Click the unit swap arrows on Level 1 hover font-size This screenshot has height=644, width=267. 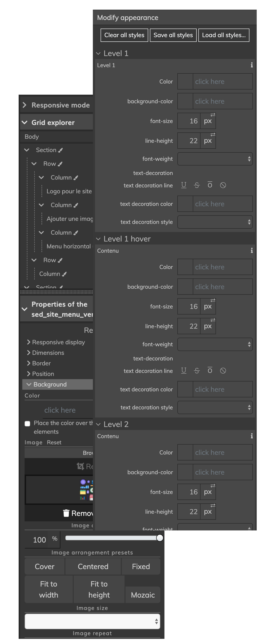(213, 300)
